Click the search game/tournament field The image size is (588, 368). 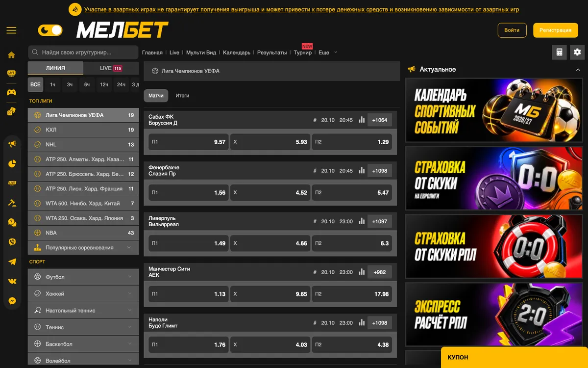coord(83,53)
